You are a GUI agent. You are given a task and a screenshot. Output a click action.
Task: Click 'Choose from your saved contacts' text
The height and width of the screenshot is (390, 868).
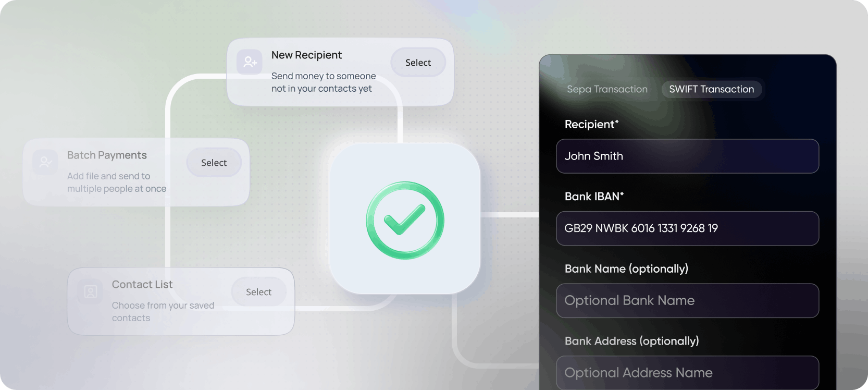point(163,312)
